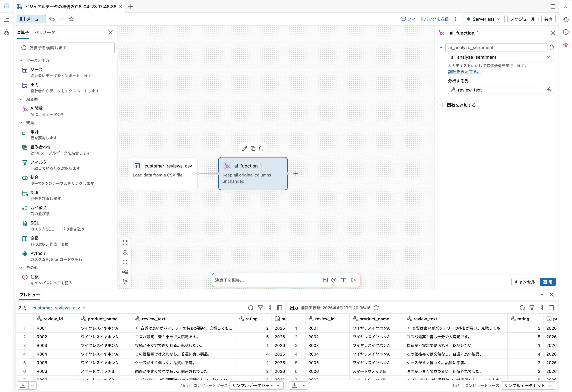
Task: Select the SQL operator icon
Action: point(25,223)
